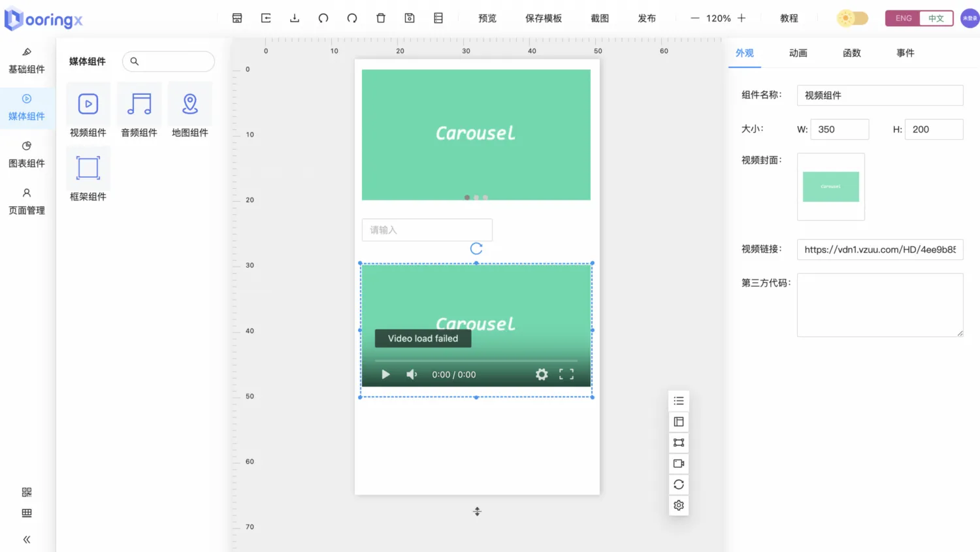The width and height of the screenshot is (980, 552).
Task: Switch to the 动画 tab
Action: (798, 53)
